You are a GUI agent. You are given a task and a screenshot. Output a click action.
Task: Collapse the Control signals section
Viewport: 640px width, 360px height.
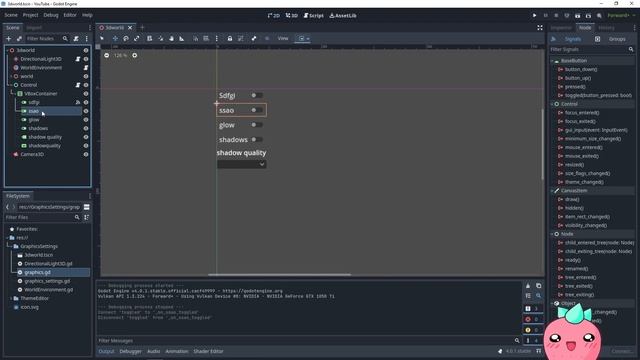pyautogui.click(x=552, y=104)
